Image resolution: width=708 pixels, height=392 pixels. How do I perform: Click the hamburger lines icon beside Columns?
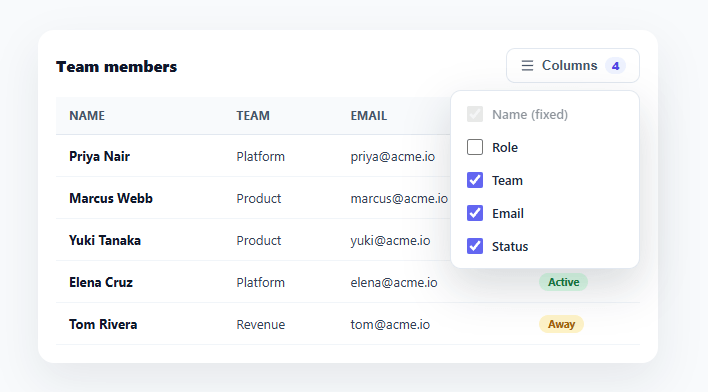tap(527, 65)
